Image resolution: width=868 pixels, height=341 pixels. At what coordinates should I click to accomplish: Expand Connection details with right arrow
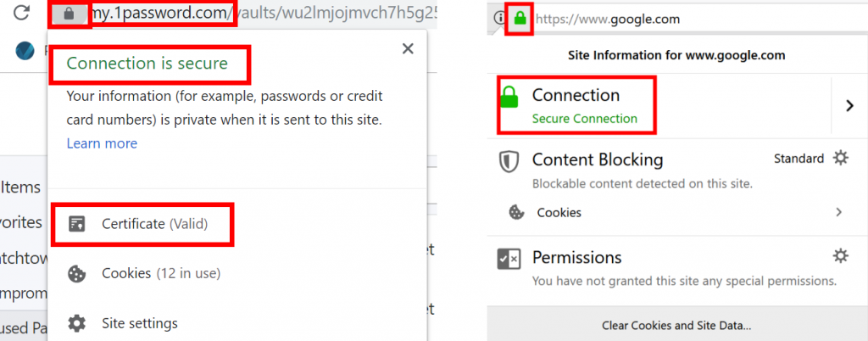click(849, 106)
